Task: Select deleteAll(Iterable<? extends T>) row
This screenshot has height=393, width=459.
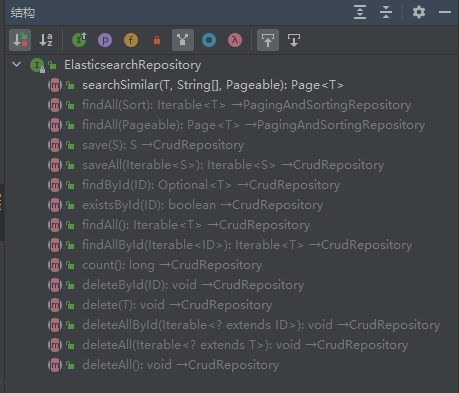Action: pyautogui.click(x=245, y=345)
